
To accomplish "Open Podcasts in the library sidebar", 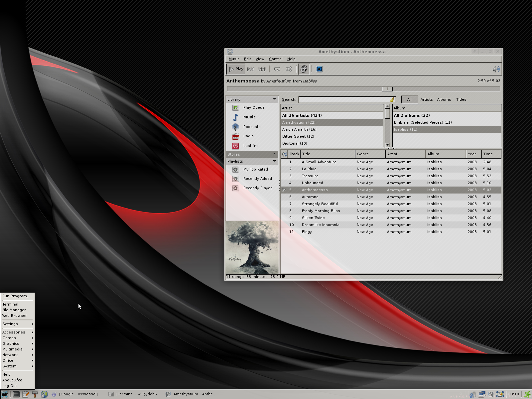I will [x=252, y=127].
